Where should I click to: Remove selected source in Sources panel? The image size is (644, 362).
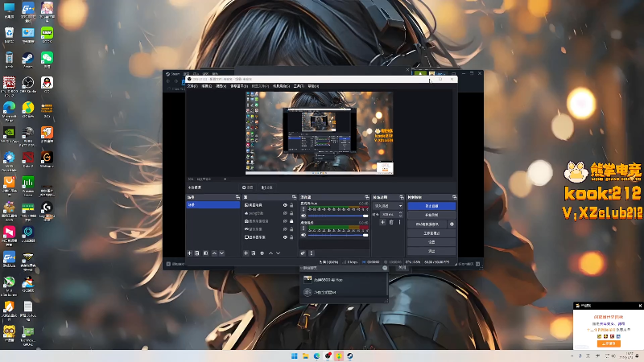(254, 253)
